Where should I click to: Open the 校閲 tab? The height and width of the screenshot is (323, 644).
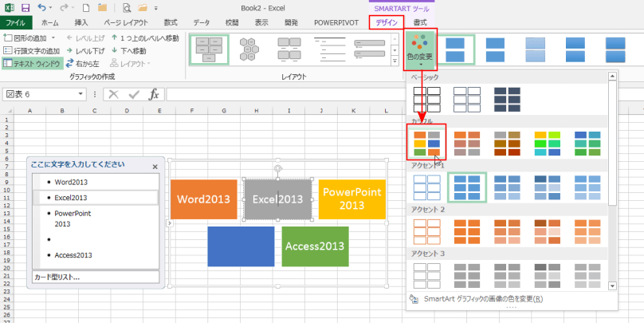pos(232,22)
